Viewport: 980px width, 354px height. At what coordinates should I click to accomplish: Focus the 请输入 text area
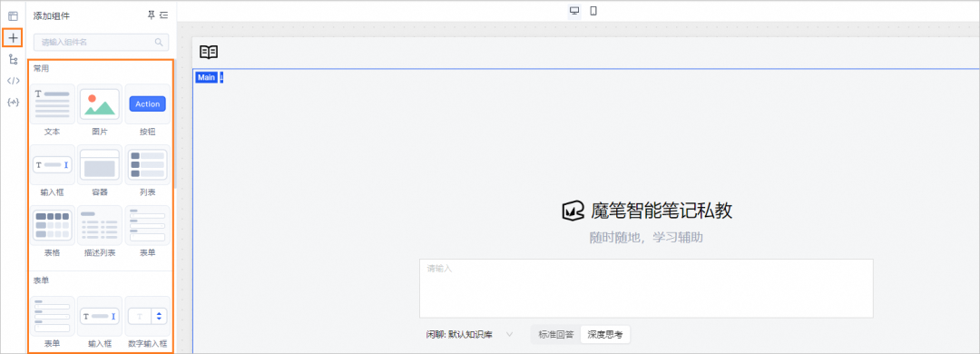646,289
